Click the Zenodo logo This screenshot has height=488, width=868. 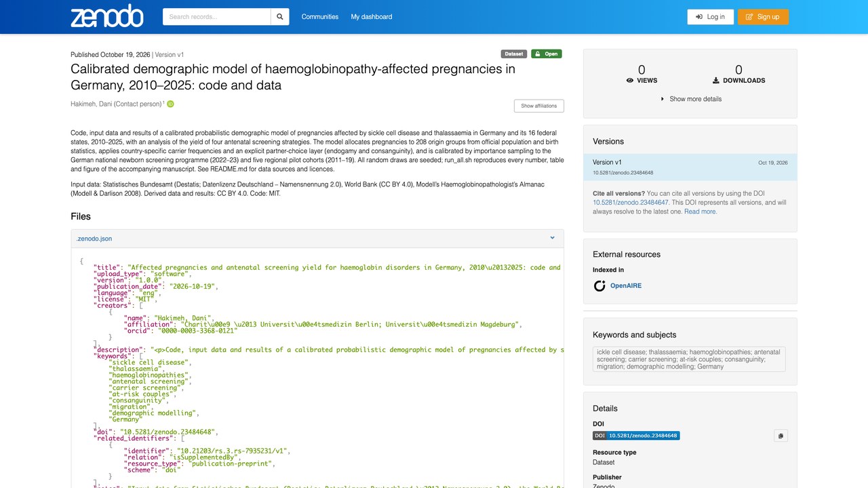107,16
